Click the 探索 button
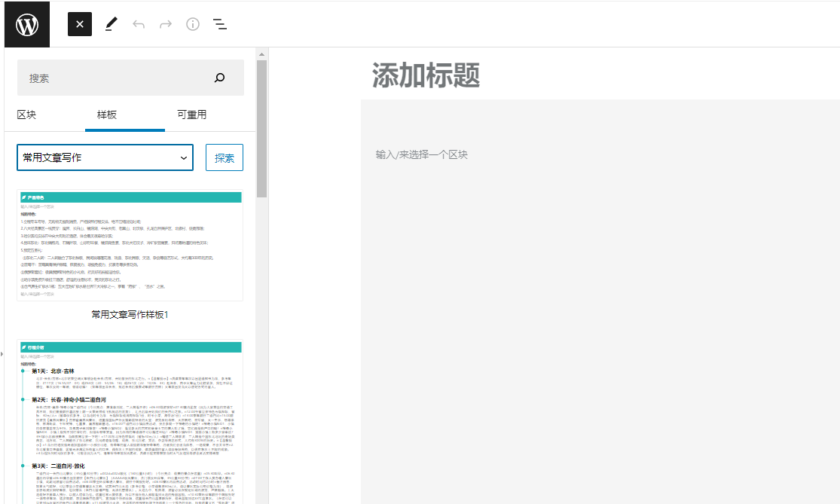840x504 pixels. (x=225, y=157)
